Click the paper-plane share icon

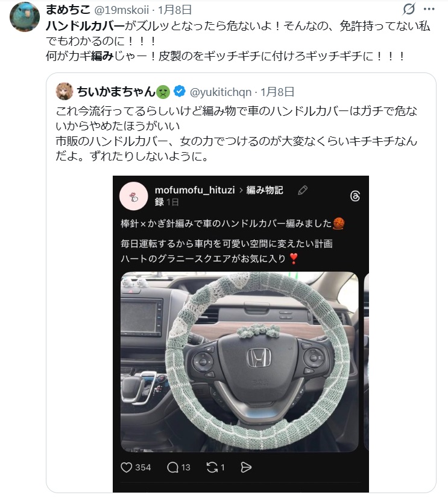pos(246,467)
